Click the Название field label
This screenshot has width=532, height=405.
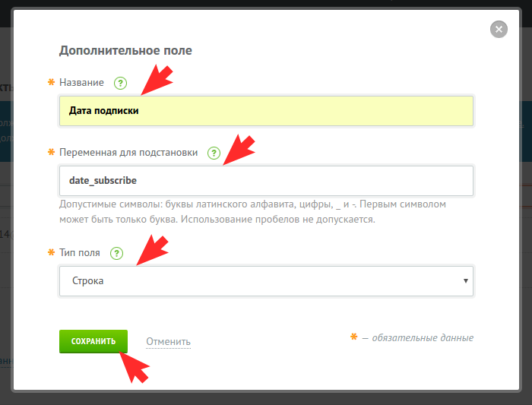click(x=81, y=82)
